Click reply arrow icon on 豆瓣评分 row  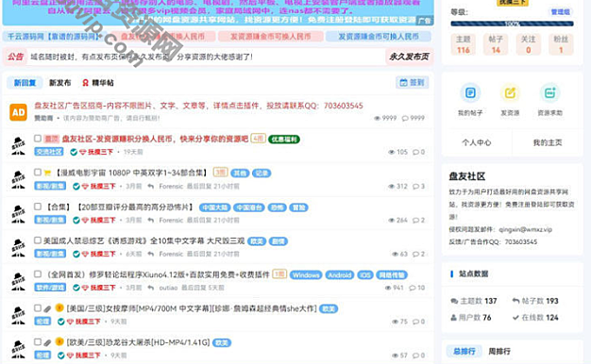(x=151, y=221)
